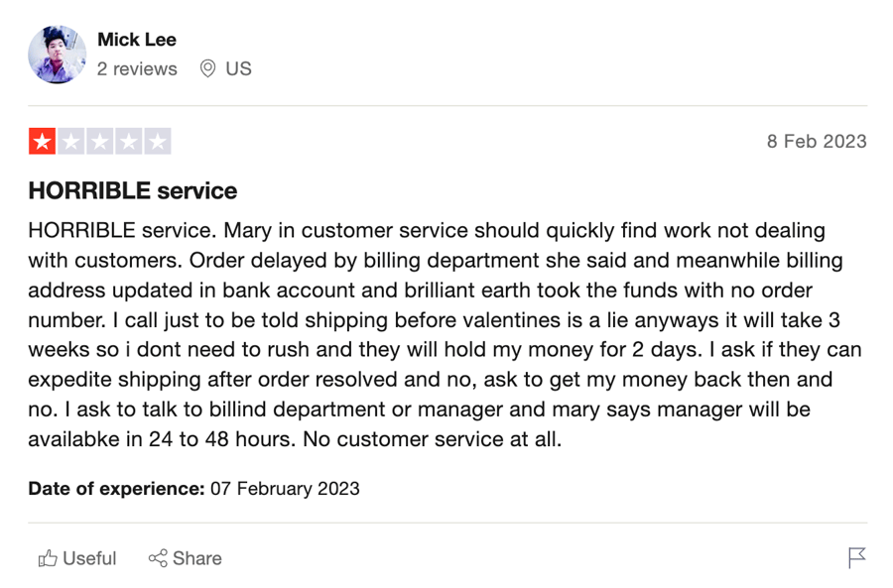Click the review body text paragraph
893x588 pixels.
pyautogui.click(x=445, y=335)
